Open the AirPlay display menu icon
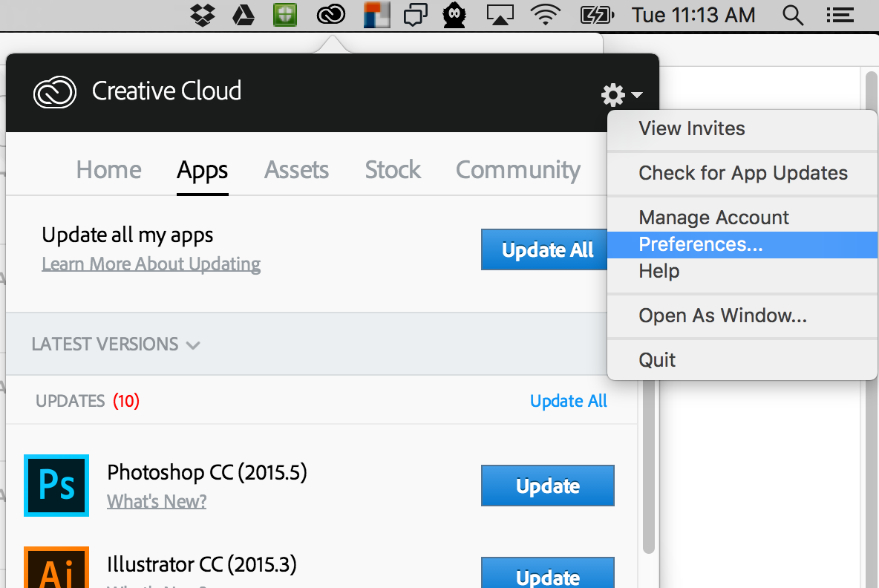 (500, 15)
